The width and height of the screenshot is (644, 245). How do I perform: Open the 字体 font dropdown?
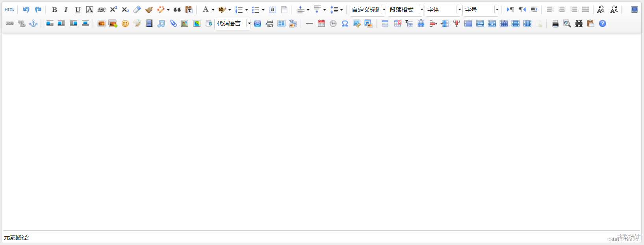tap(443, 9)
